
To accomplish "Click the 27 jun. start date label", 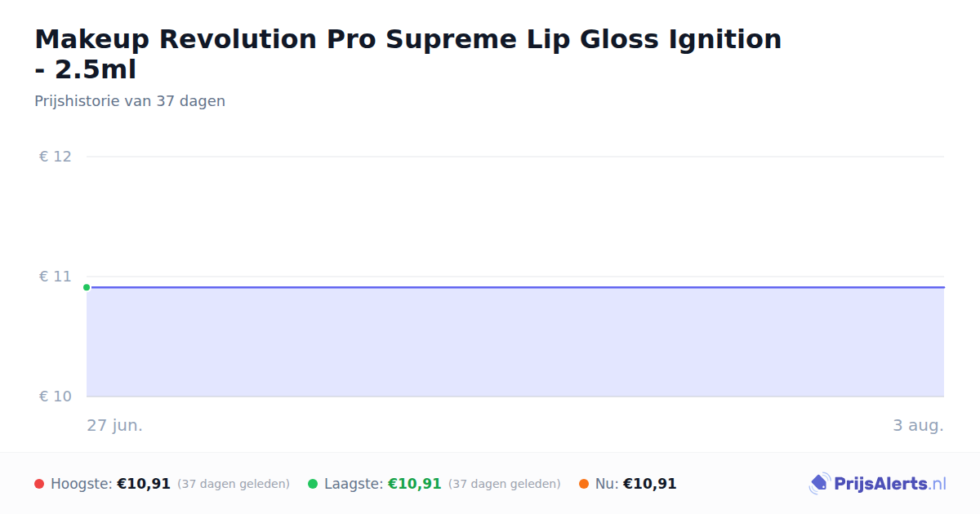I will 115,426.
